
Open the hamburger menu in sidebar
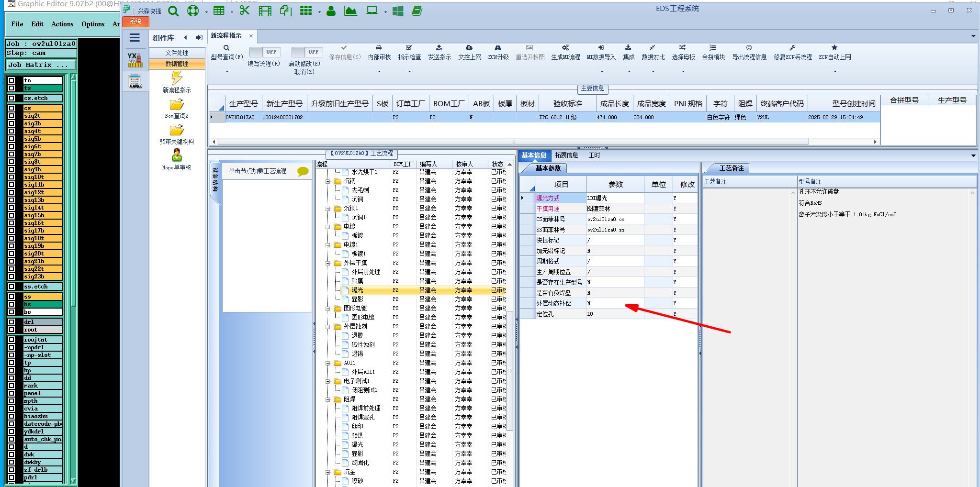coord(135,38)
